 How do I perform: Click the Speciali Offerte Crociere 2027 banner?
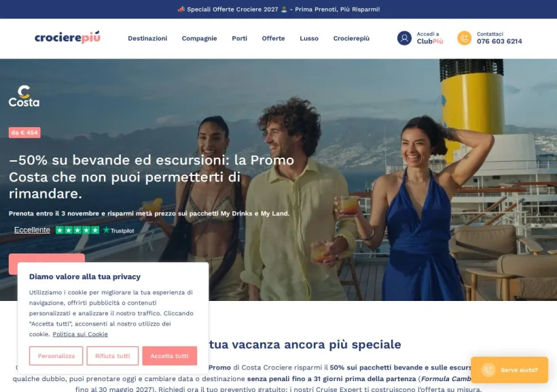(278, 10)
